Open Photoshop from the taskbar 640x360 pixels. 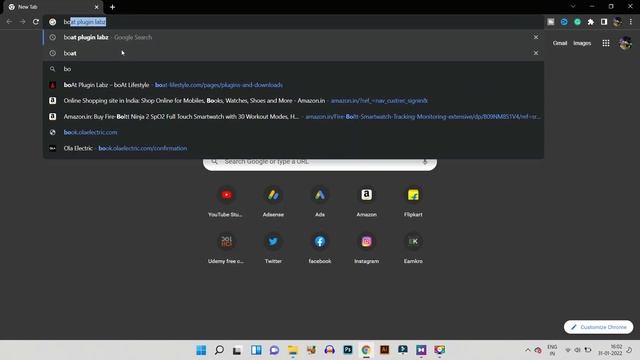coord(348,350)
